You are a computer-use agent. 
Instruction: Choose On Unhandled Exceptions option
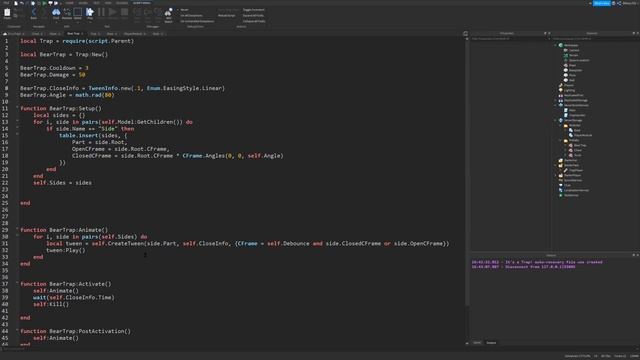pos(197,21)
